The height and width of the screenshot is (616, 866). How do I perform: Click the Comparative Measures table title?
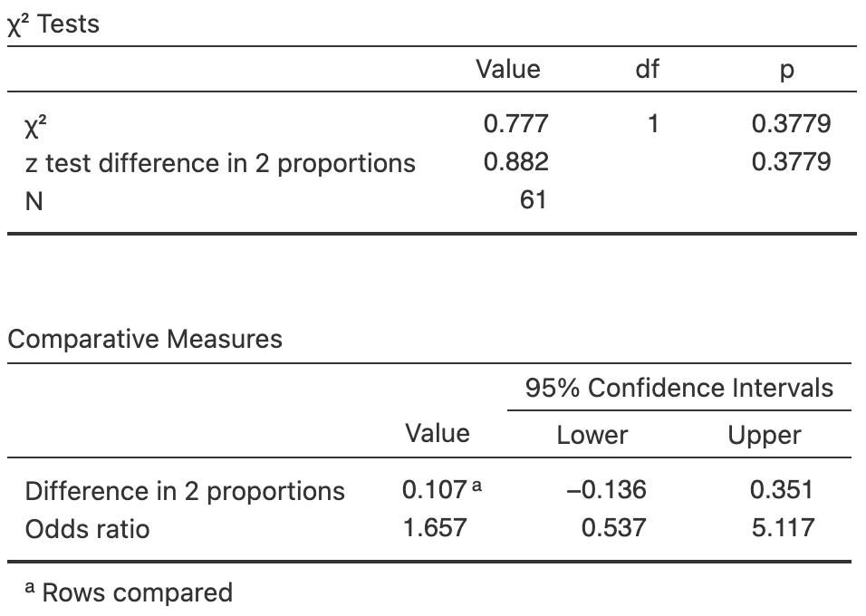145,340
